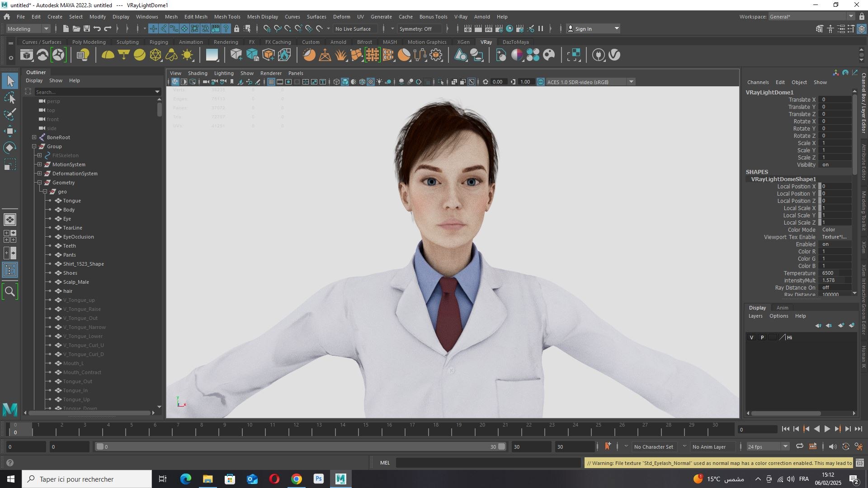
Task: Switch to the Rigging shelf tab
Action: coord(159,42)
